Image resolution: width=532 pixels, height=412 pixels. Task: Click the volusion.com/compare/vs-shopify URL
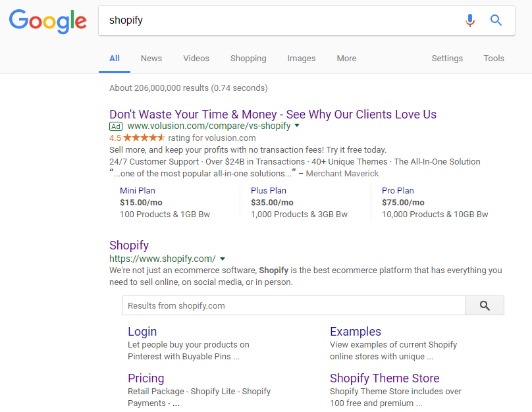point(209,126)
